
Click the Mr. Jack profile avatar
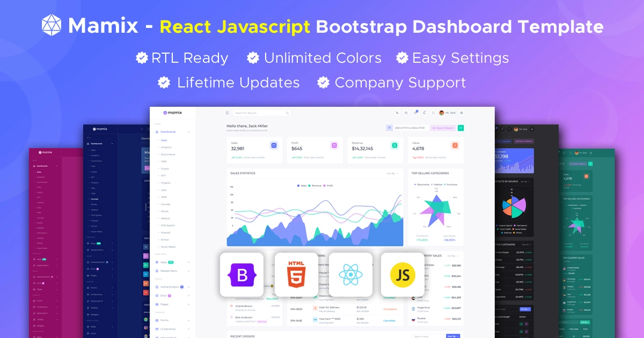(x=442, y=113)
